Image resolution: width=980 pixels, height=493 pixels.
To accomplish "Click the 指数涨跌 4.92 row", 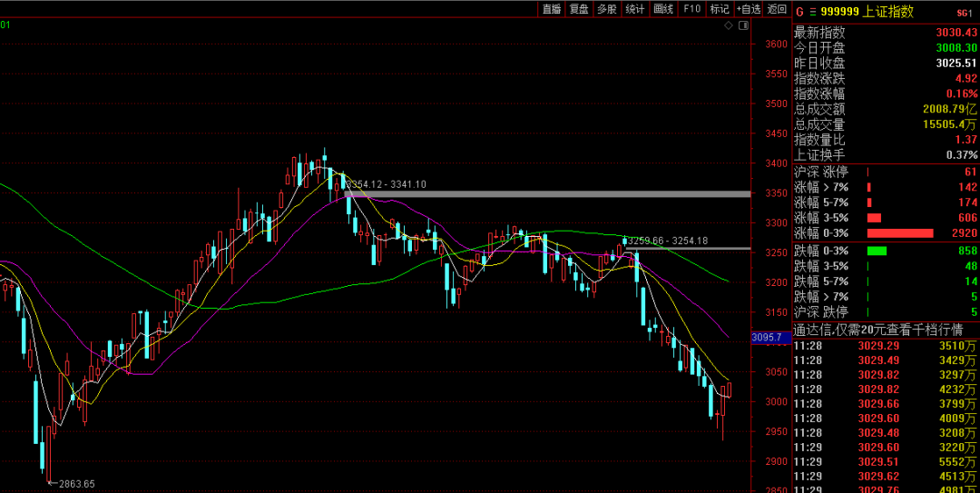I will coord(886,78).
